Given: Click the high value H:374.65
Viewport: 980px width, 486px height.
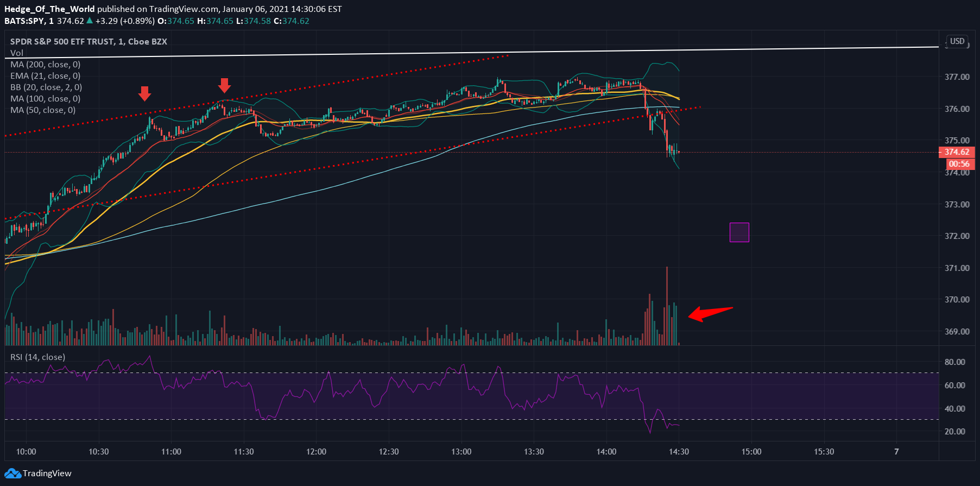Looking at the screenshot, I should point(215,21).
